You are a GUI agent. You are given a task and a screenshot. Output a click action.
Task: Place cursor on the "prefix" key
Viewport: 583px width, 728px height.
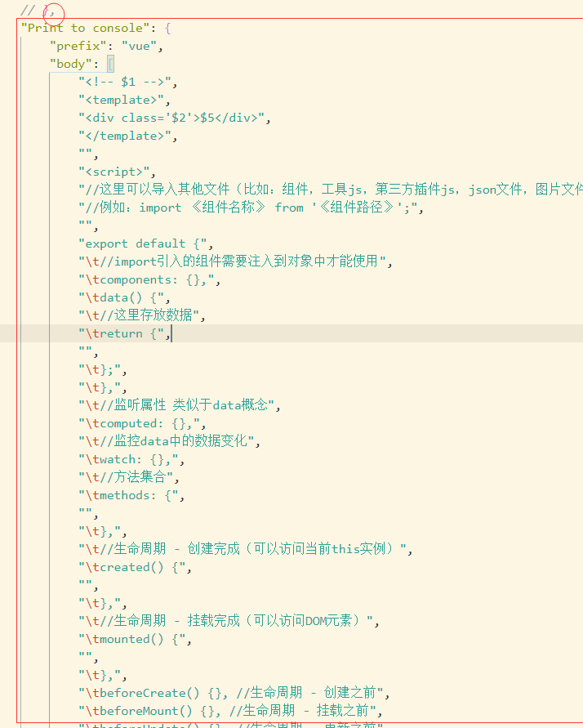[78, 46]
